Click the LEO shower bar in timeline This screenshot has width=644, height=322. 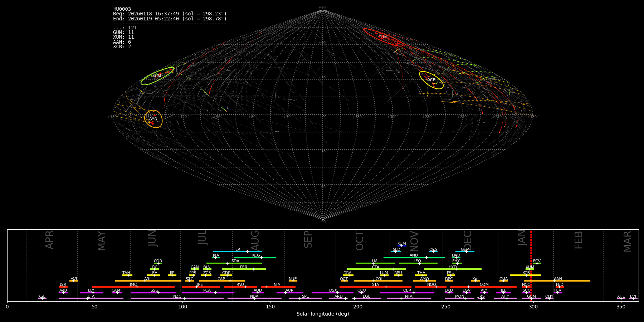(x=418, y=263)
